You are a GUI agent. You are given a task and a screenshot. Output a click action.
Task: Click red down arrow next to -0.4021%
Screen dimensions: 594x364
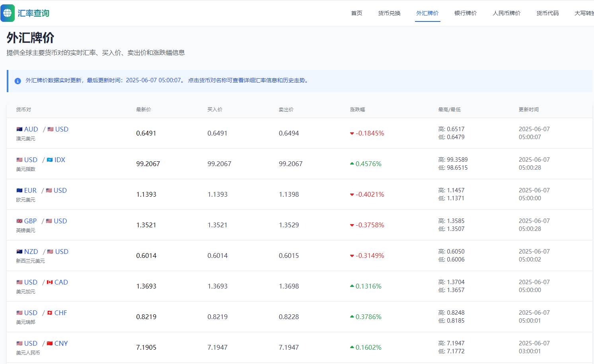(352, 195)
